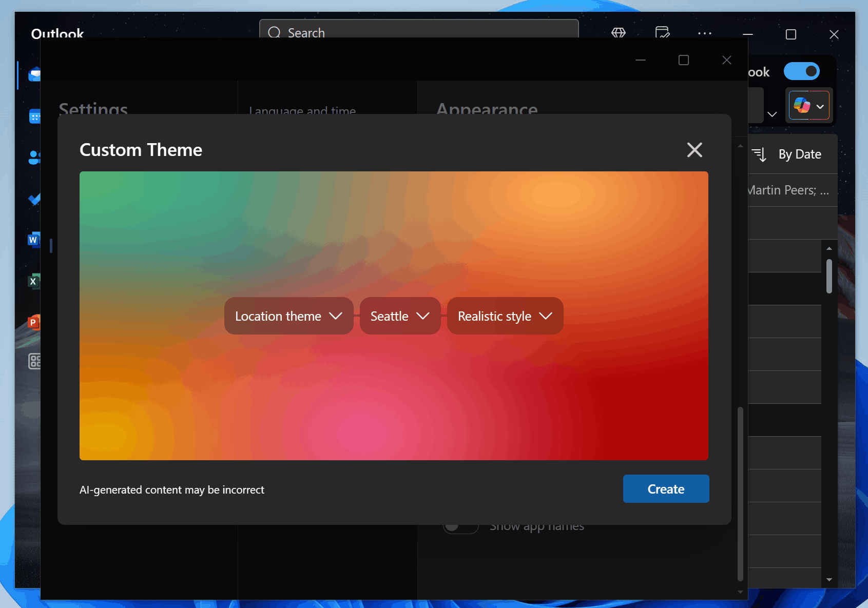Image resolution: width=868 pixels, height=608 pixels.
Task: Toggle the Show app names switch
Action: point(460,526)
